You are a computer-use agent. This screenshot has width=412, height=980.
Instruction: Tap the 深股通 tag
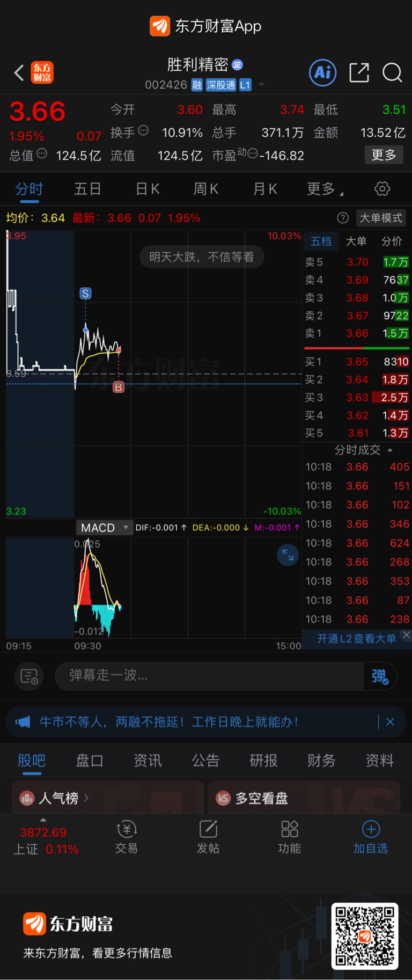tap(221, 85)
